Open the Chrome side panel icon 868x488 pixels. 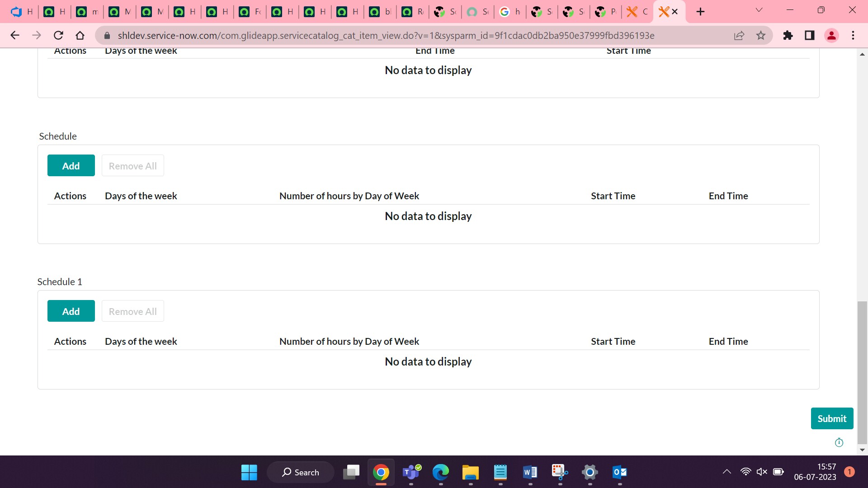tap(809, 35)
